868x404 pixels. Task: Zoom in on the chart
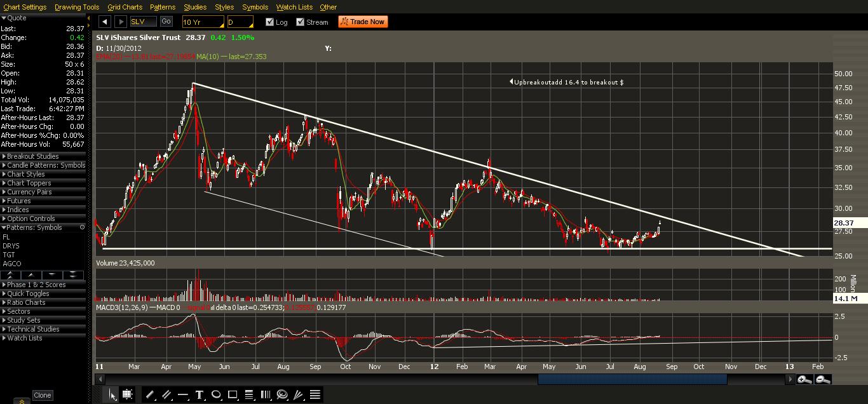pos(804,379)
